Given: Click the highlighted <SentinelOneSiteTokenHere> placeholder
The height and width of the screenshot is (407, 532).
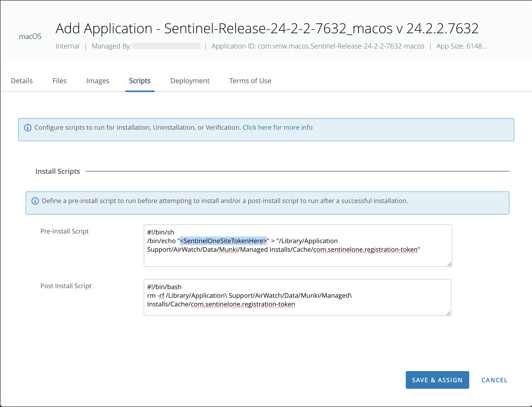Looking at the screenshot, I should 223,241.
